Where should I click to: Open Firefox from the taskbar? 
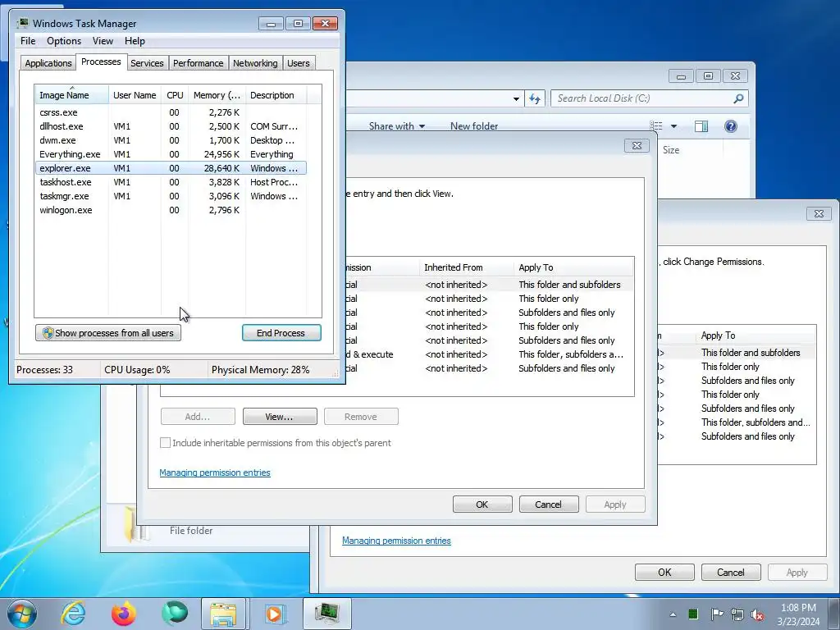click(123, 614)
